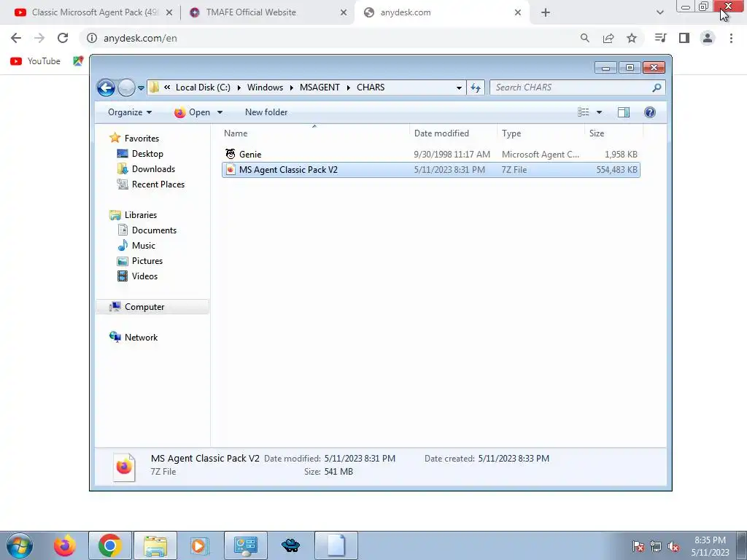Viewport: 747px width, 560px height.
Task: Navigate to MSAGENT in the breadcrumb path
Action: coord(320,87)
